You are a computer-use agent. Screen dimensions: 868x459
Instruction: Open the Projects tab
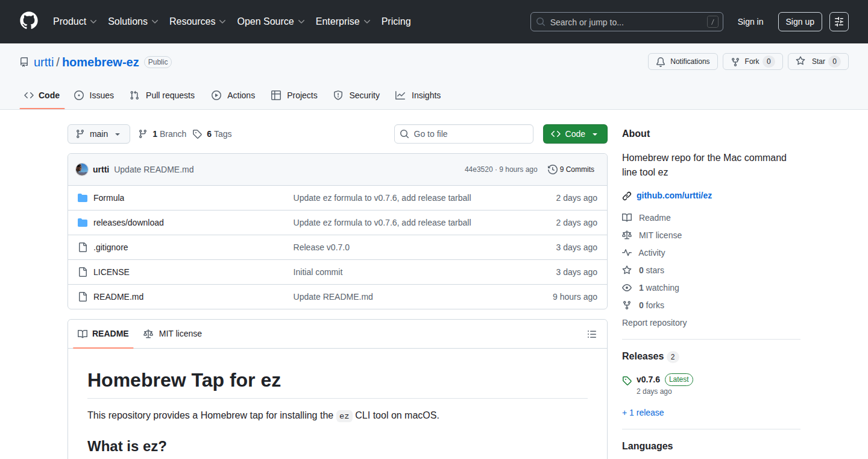294,95
